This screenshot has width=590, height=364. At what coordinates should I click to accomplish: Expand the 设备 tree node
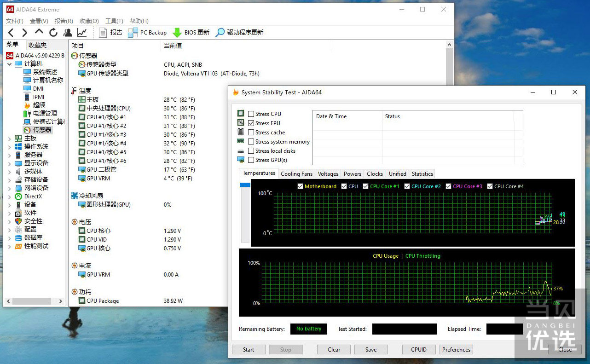coord(10,204)
